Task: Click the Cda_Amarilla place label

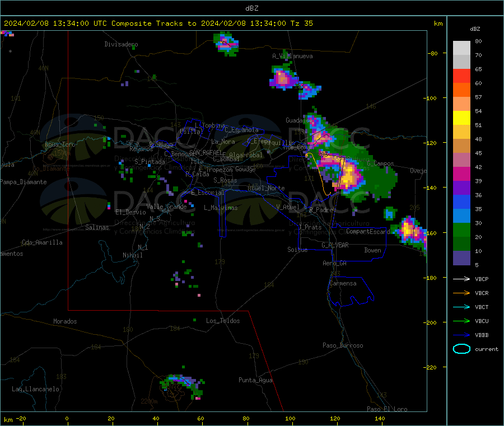Action: click(42, 242)
